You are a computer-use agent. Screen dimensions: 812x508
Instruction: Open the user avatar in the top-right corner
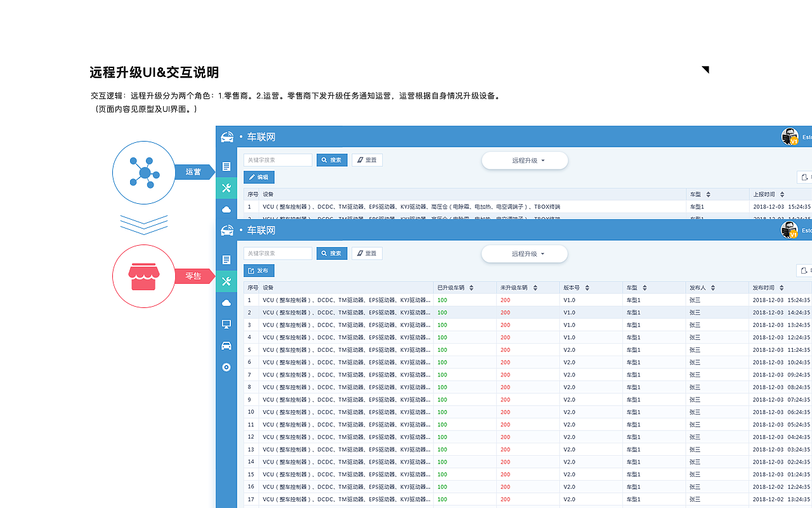790,230
